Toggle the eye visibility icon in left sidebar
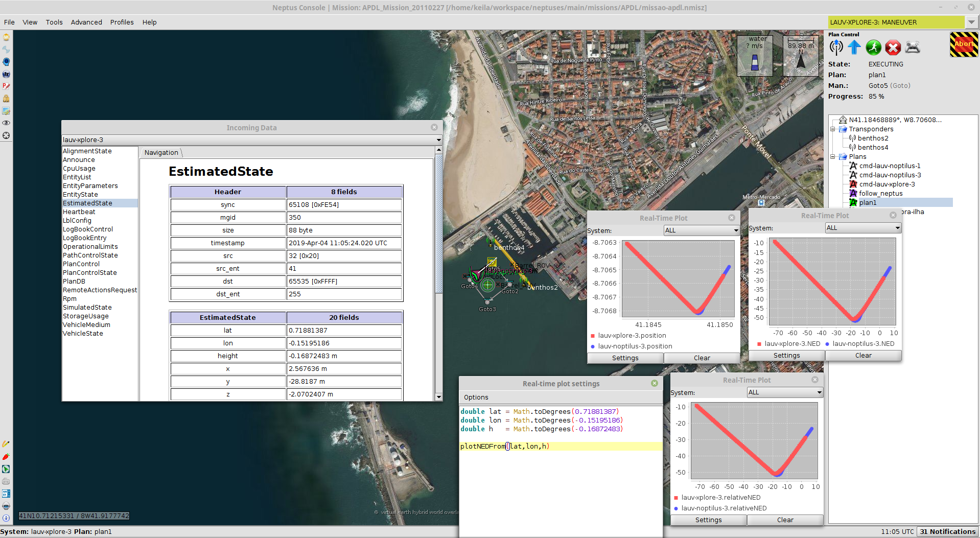Screen dimensions: 980x538 point(6,123)
